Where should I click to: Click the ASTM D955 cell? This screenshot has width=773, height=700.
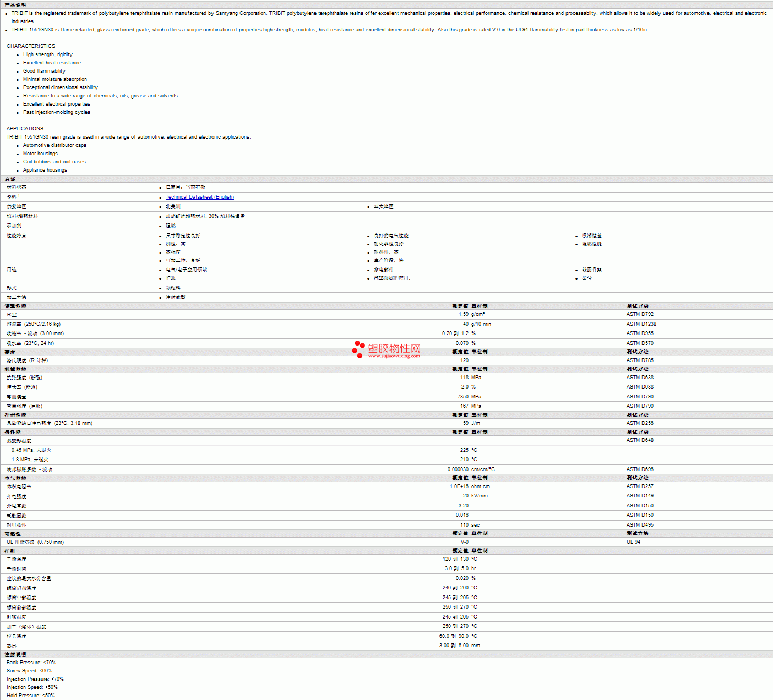click(x=640, y=333)
